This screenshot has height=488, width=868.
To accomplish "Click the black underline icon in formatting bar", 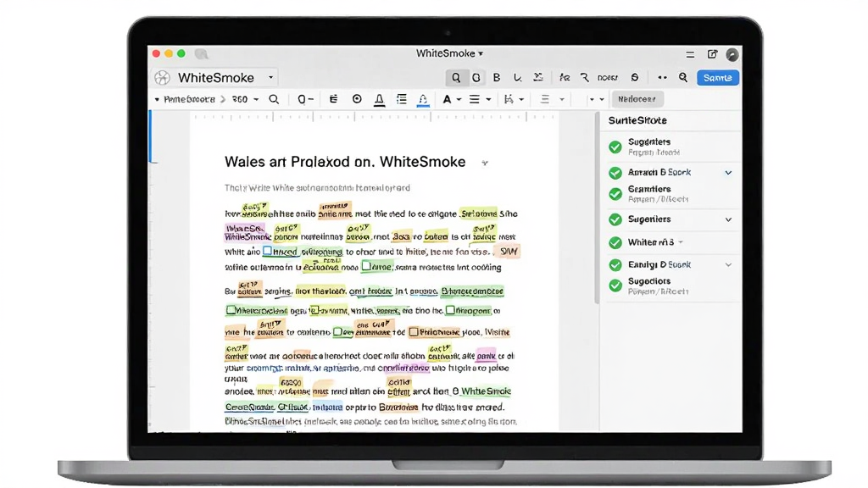I will click(x=379, y=100).
